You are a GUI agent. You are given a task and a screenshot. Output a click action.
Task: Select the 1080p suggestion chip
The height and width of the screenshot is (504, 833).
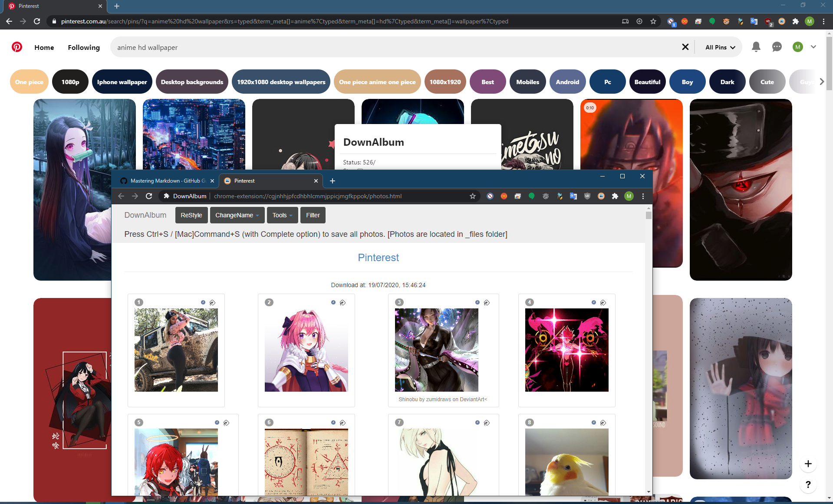click(70, 82)
